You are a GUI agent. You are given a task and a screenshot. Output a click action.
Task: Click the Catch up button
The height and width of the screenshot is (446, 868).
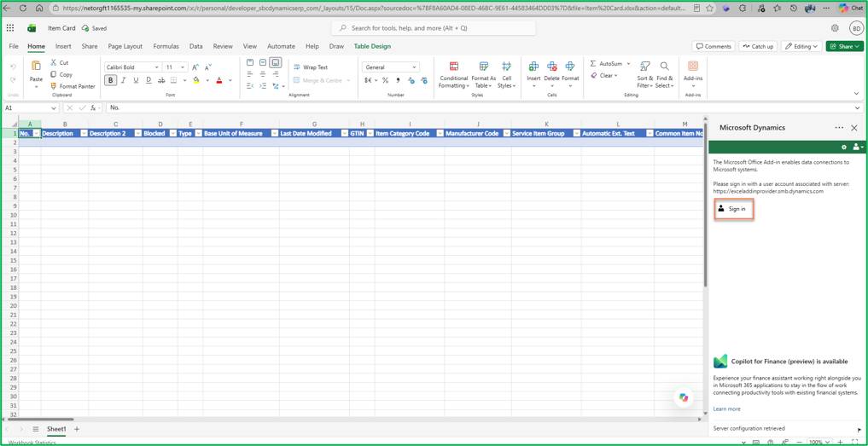pos(758,47)
